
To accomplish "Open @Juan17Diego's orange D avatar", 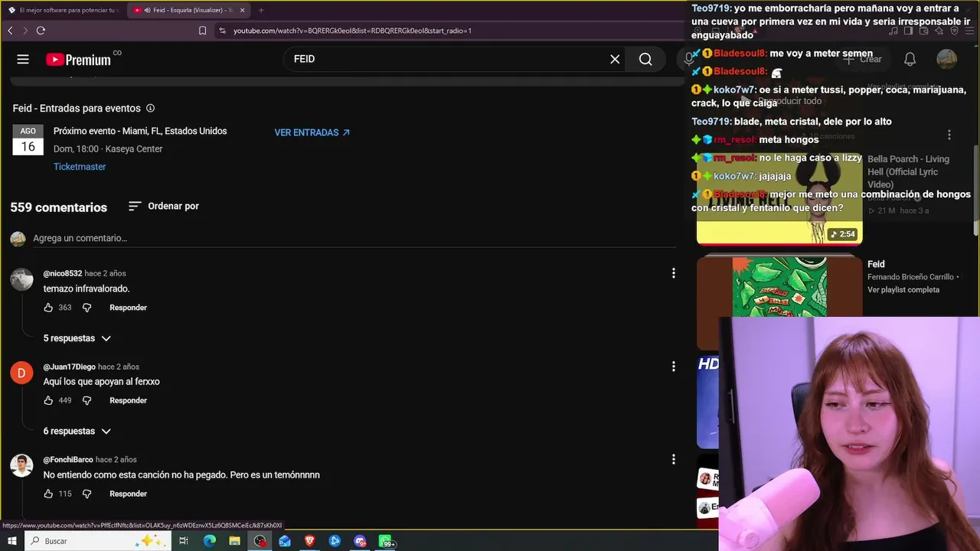I will coord(21,373).
